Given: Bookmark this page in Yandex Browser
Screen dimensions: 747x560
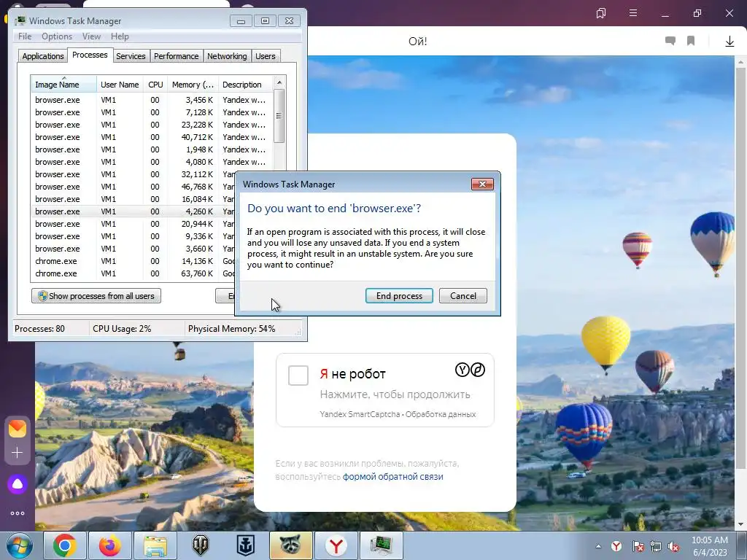Looking at the screenshot, I should pyautogui.click(x=691, y=41).
